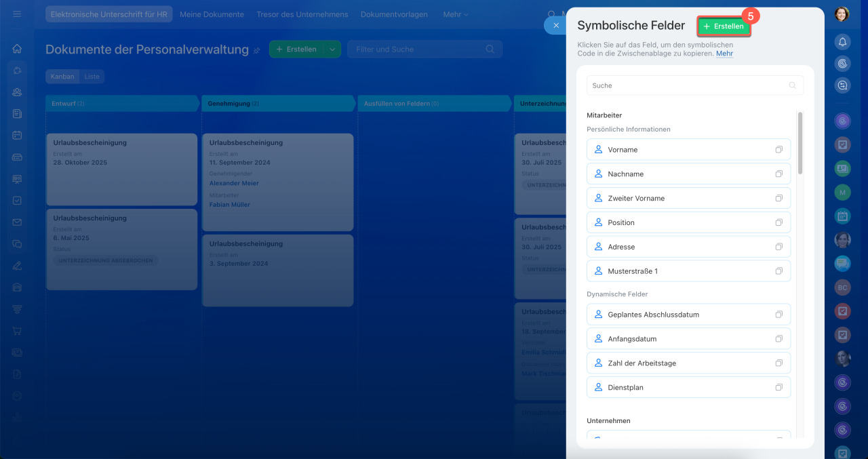Switch to Kanban view

pyautogui.click(x=62, y=77)
